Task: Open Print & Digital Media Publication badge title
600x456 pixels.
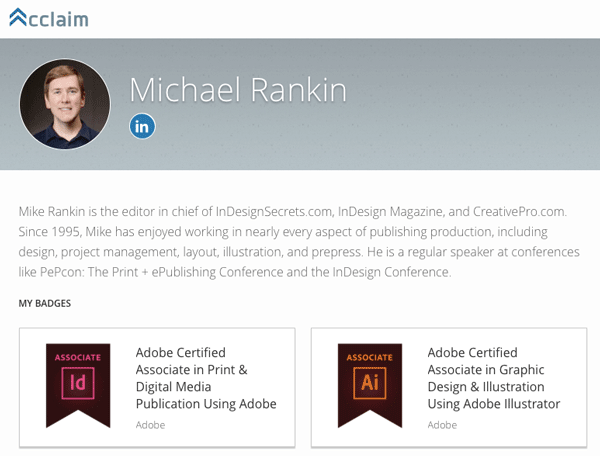Action: (x=206, y=378)
